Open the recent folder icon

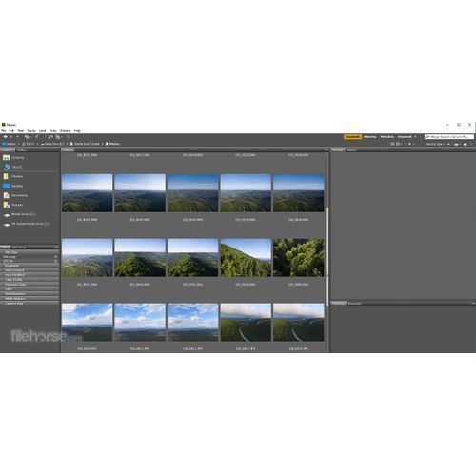[x=456, y=144]
